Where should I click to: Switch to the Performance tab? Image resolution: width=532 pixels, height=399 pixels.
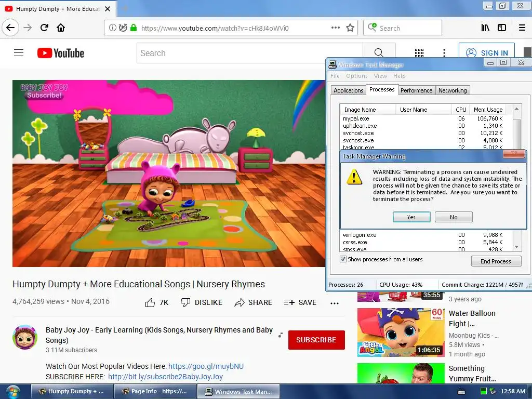(416, 90)
